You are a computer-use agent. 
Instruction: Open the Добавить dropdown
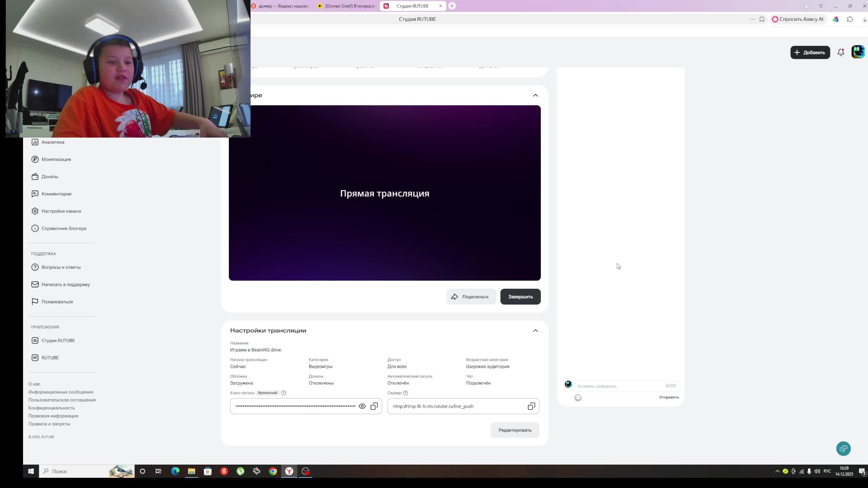810,52
